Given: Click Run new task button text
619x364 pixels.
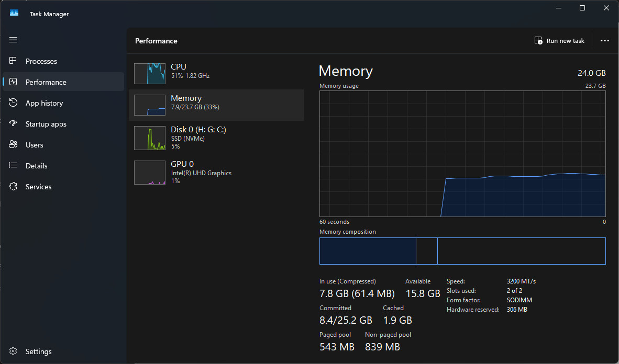Looking at the screenshot, I should click(565, 41).
